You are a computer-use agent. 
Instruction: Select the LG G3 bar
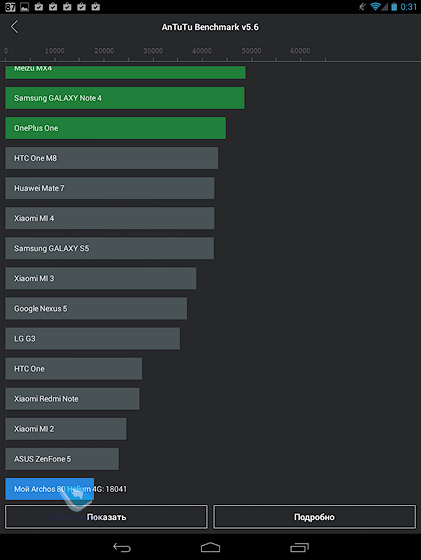tap(93, 338)
